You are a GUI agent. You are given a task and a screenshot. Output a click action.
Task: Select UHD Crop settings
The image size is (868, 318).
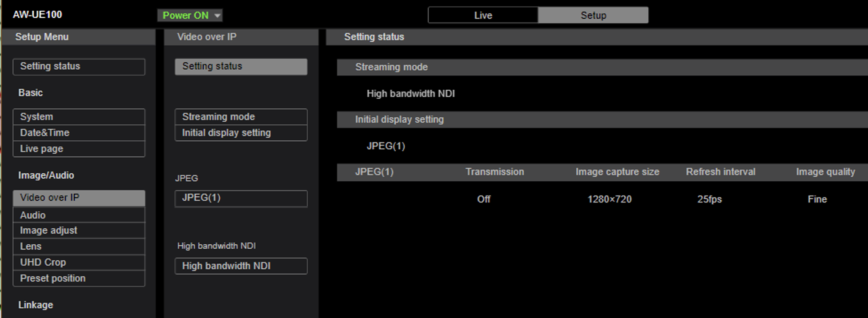click(79, 262)
